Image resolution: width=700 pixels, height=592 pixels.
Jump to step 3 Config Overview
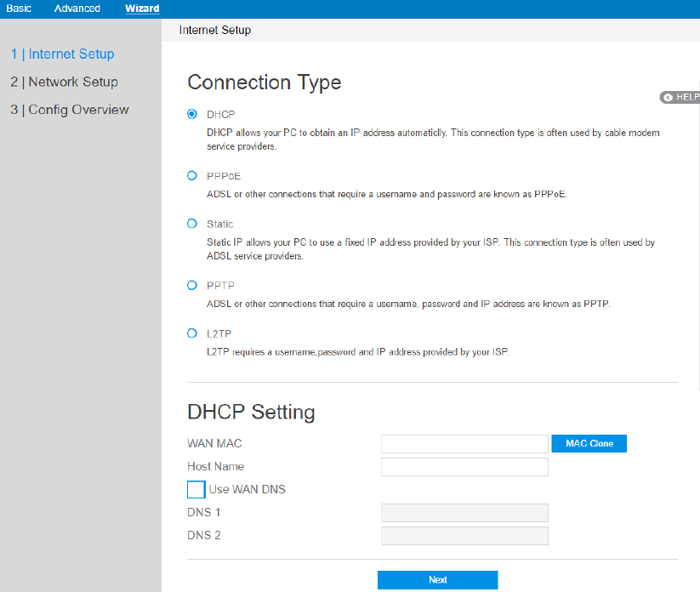tap(70, 110)
